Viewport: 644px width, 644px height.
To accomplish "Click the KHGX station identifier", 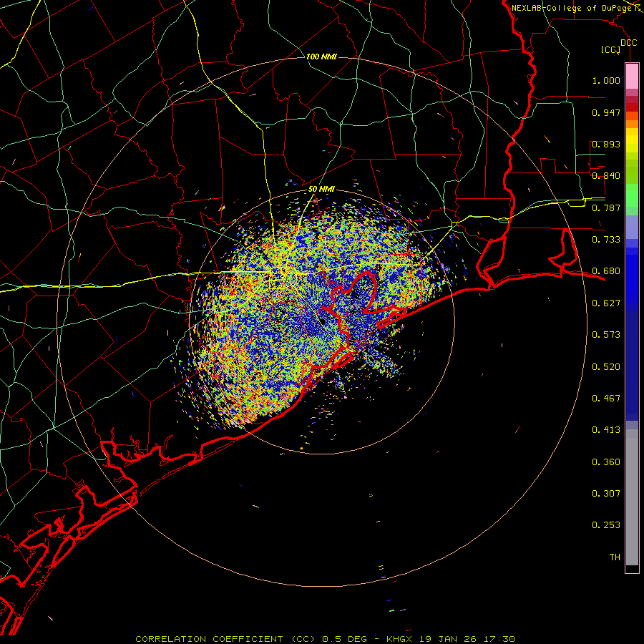I will click(x=399, y=639).
